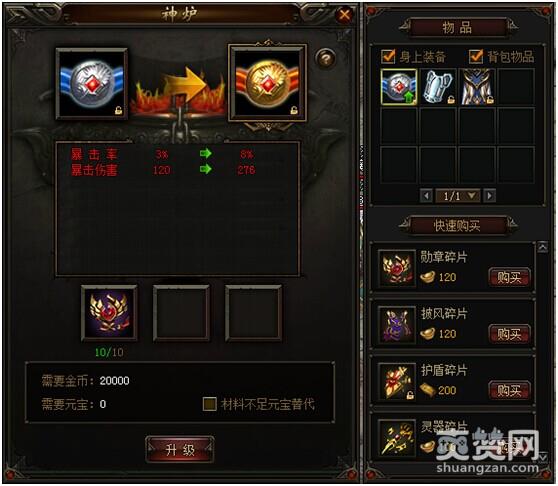Select the silver armor inventory item

[x=438, y=87]
